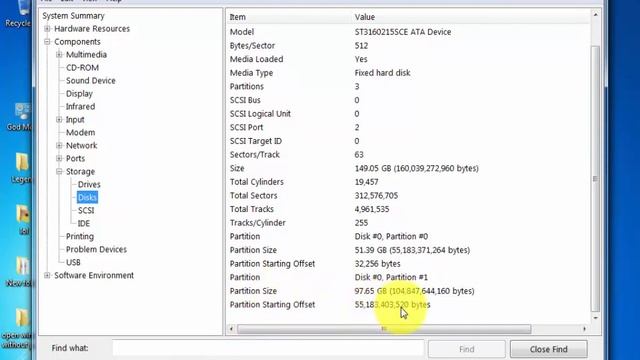640x360 pixels.
Task: Open Infrared category
Action: [x=80, y=107]
